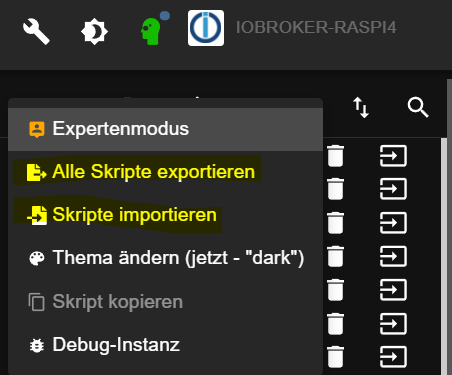
Task: Click the trash icon in the third row
Action: (x=335, y=223)
